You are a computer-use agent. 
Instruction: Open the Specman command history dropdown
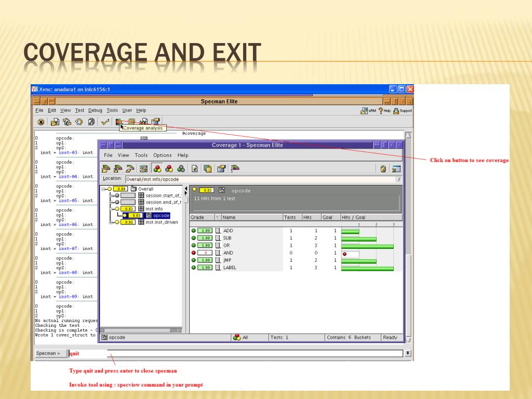(408, 353)
